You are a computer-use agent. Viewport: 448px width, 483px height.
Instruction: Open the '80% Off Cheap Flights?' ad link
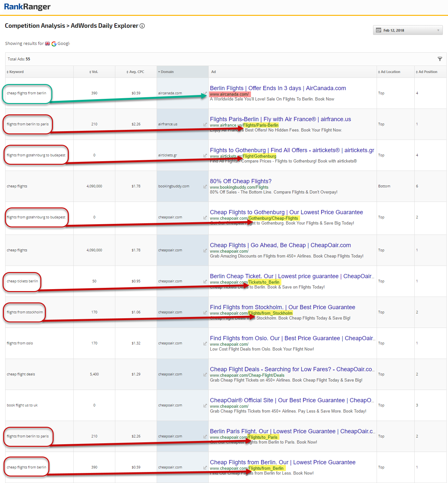(x=241, y=181)
